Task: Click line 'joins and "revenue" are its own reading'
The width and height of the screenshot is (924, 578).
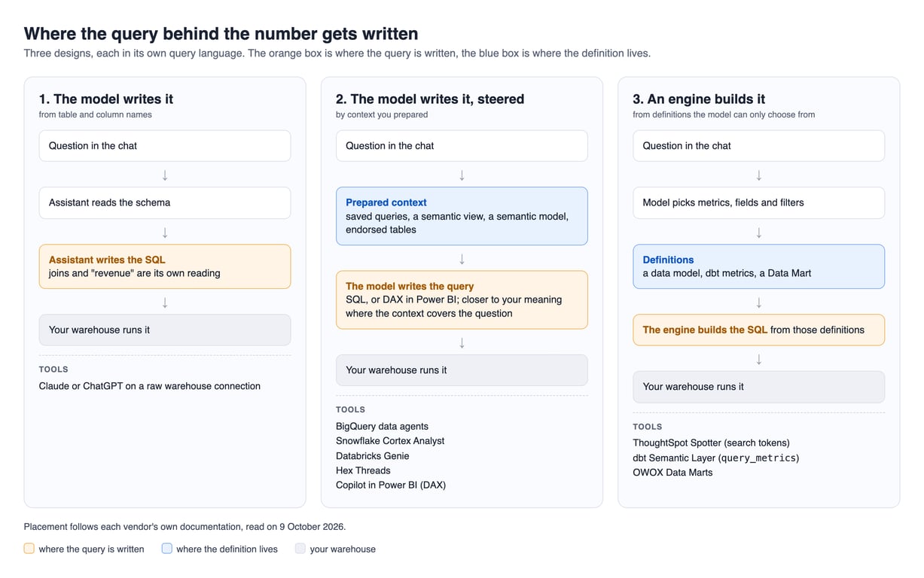Action: coord(135,273)
